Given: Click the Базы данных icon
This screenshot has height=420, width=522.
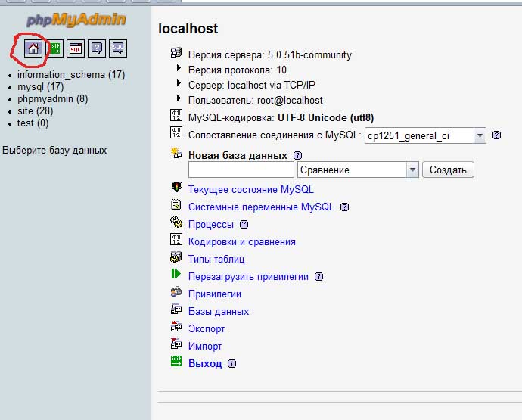Looking at the screenshot, I should 176,309.
